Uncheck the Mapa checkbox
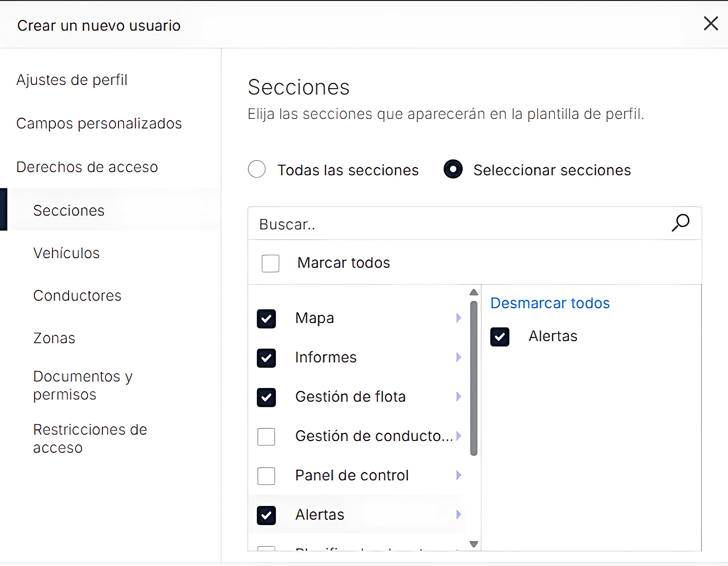728x566 pixels. click(266, 319)
